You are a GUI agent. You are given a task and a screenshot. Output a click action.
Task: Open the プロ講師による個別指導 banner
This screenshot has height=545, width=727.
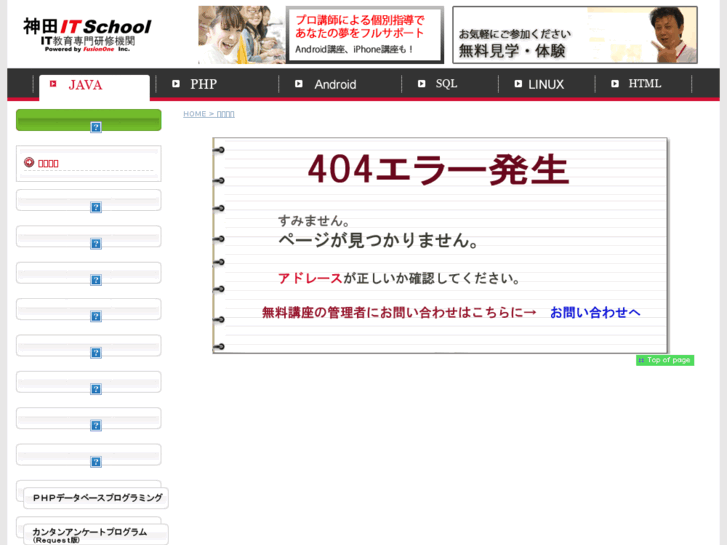321,35
